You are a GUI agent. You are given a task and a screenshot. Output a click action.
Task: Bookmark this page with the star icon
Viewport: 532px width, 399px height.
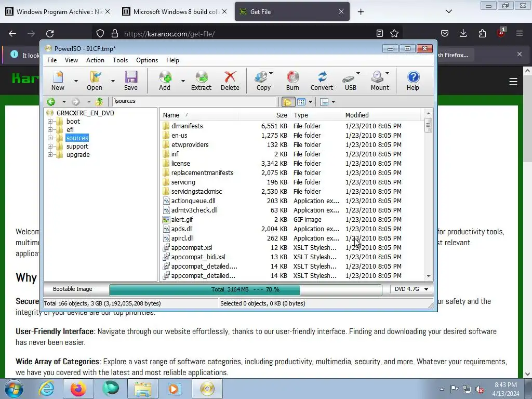tap(394, 33)
